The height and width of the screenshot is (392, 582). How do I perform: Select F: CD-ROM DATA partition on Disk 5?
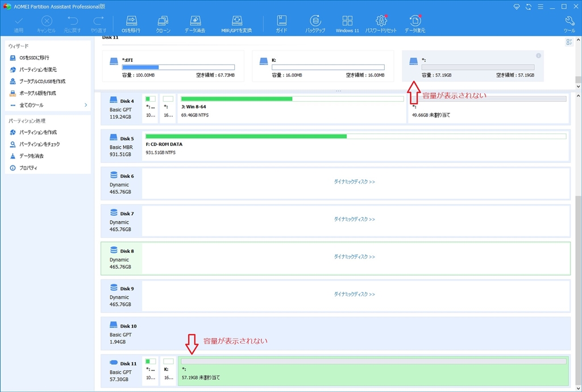tap(356, 146)
